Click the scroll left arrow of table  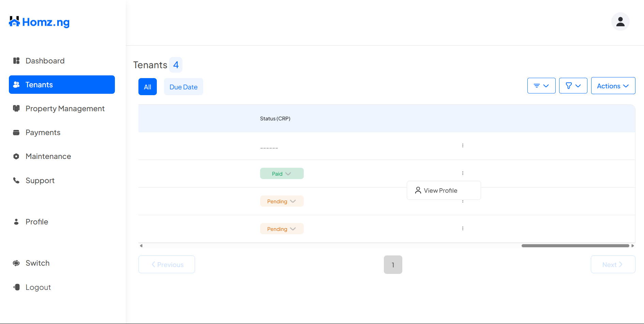coord(141,246)
